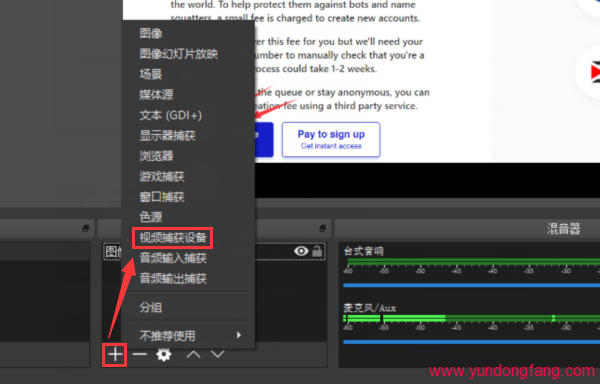
Task: Toggle the lock icon on source
Action: tap(317, 251)
